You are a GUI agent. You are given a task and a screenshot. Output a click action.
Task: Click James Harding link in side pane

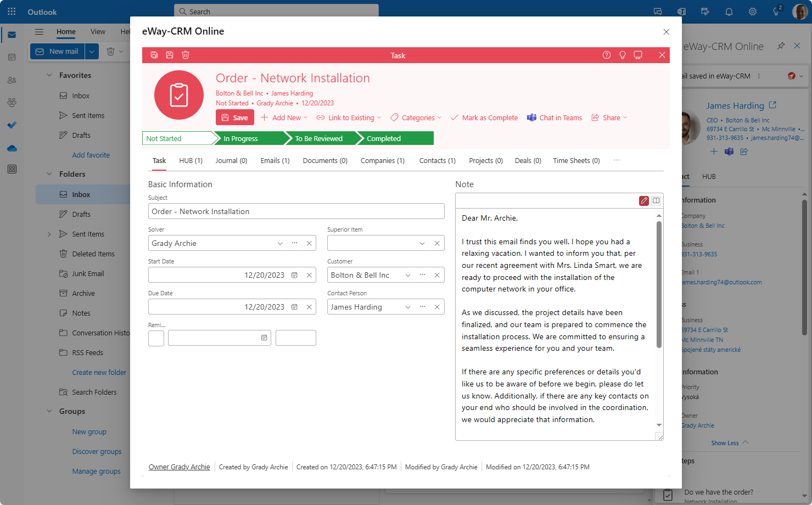coord(735,105)
